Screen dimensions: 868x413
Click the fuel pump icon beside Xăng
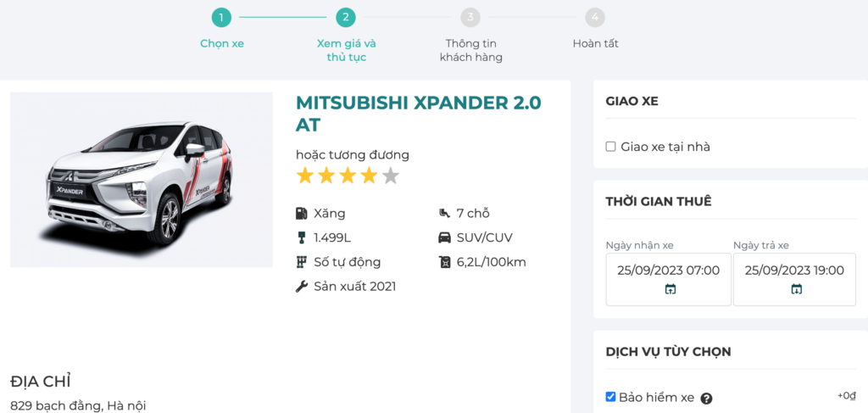click(x=301, y=214)
